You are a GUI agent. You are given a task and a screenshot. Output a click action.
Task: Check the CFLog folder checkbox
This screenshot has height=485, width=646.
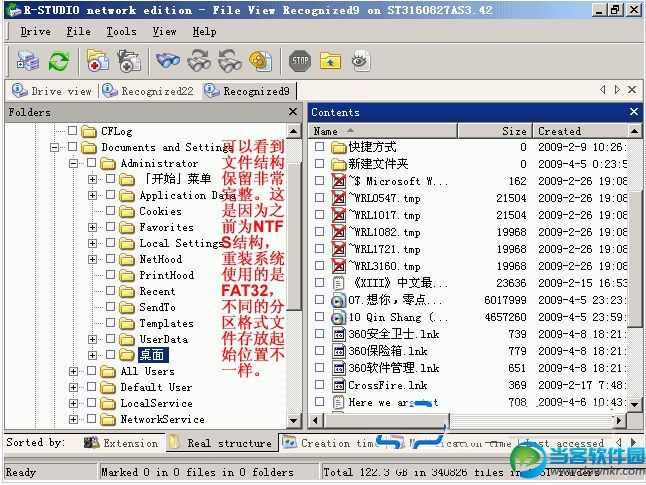73,131
